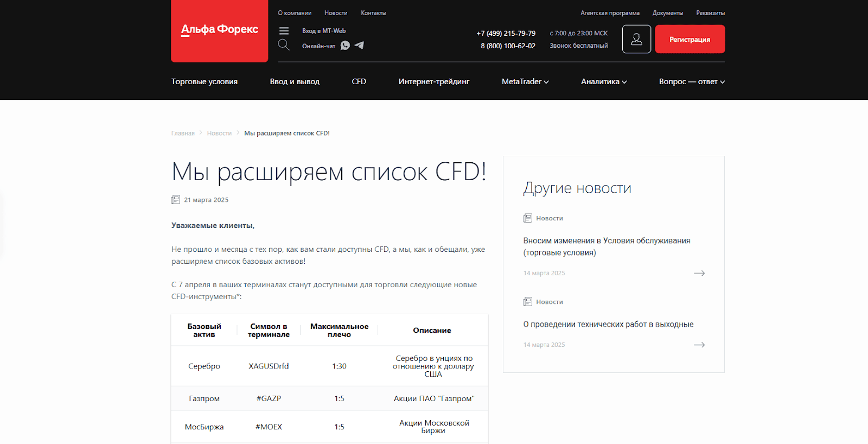Click phone number 8 (800) 100-62-02

pos(508,46)
